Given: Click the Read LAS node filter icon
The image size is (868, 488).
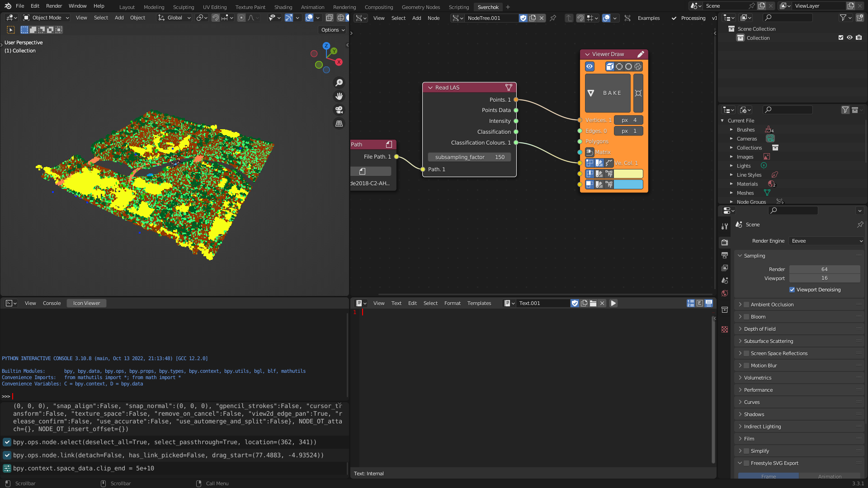Looking at the screenshot, I should (x=509, y=88).
